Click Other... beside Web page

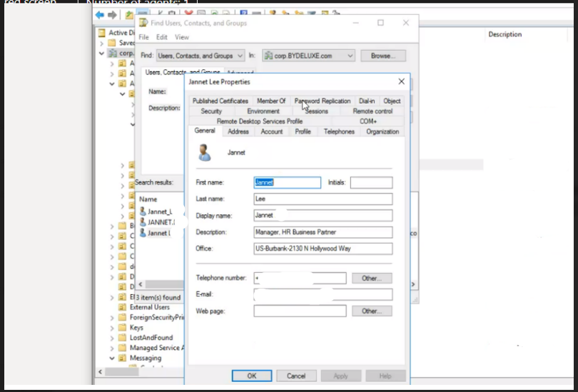tap(372, 311)
